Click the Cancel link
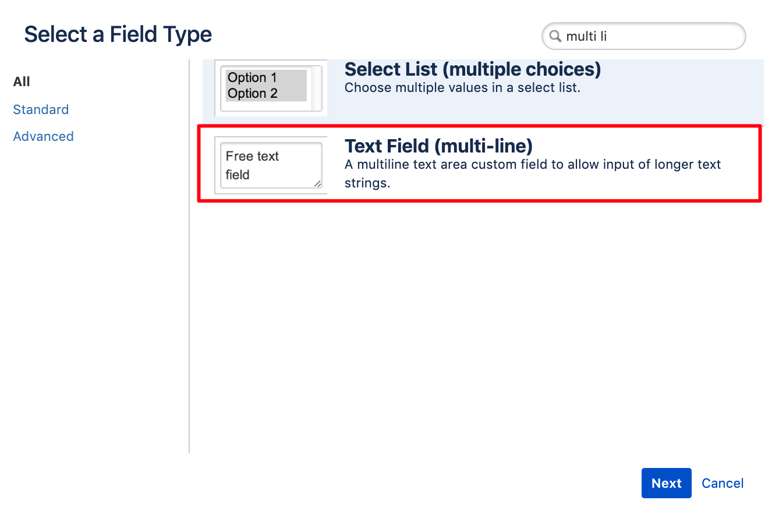Image resolution: width=772 pixels, height=532 pixels. pos(723,483)
